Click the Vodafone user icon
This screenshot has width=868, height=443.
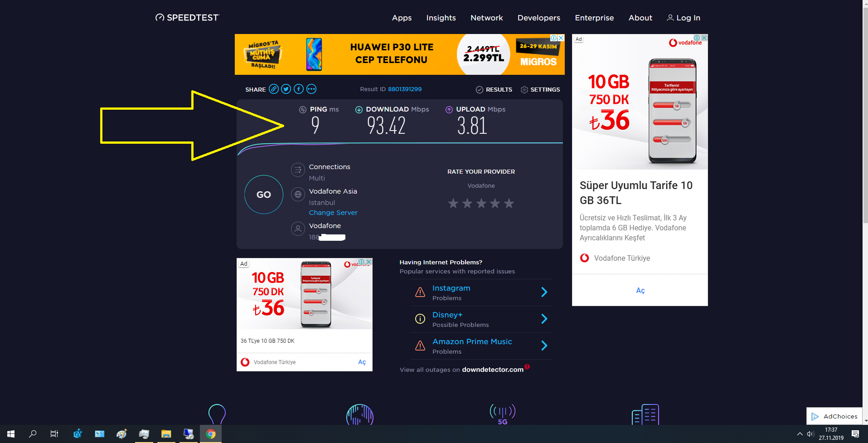tap(298, 229)
